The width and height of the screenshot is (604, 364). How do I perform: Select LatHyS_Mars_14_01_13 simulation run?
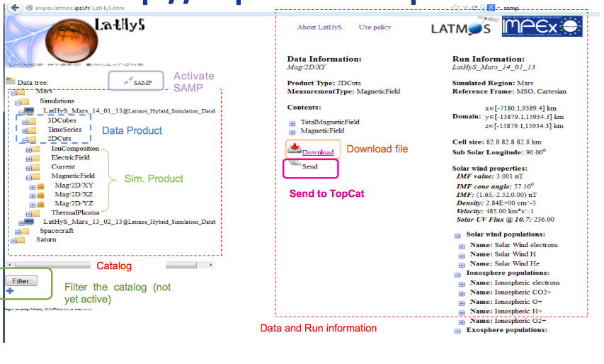click(x=129, y=111)
